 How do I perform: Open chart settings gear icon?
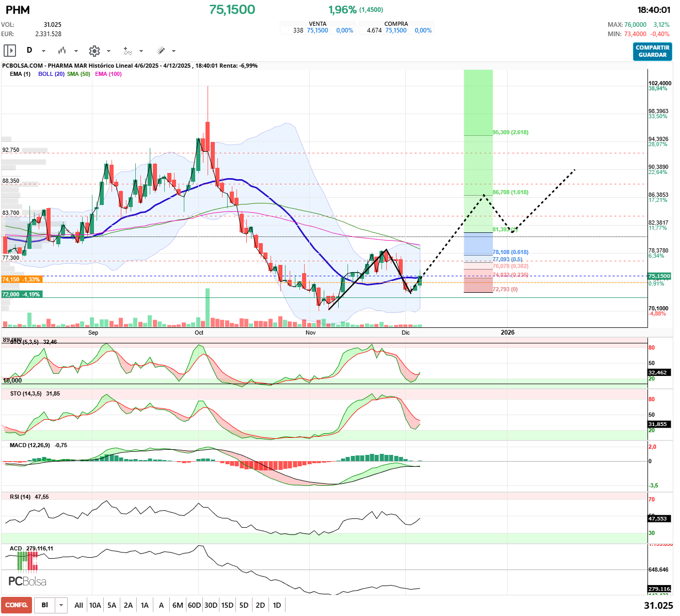pos(94,51)
